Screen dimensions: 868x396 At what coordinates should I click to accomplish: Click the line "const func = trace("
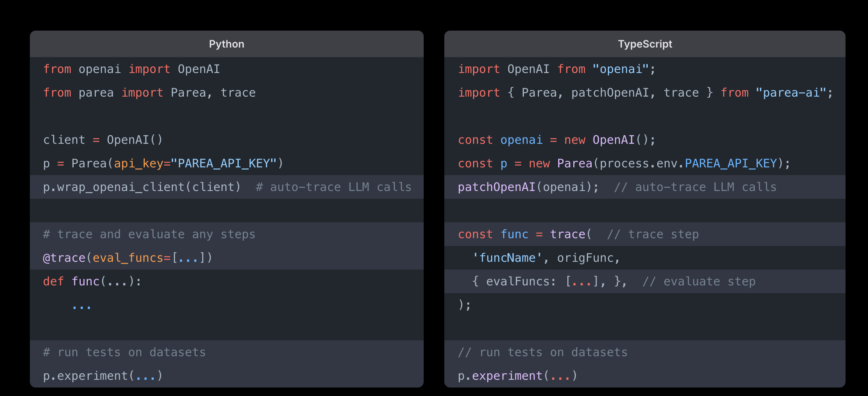pyautogui.click(x=525, y=234)
